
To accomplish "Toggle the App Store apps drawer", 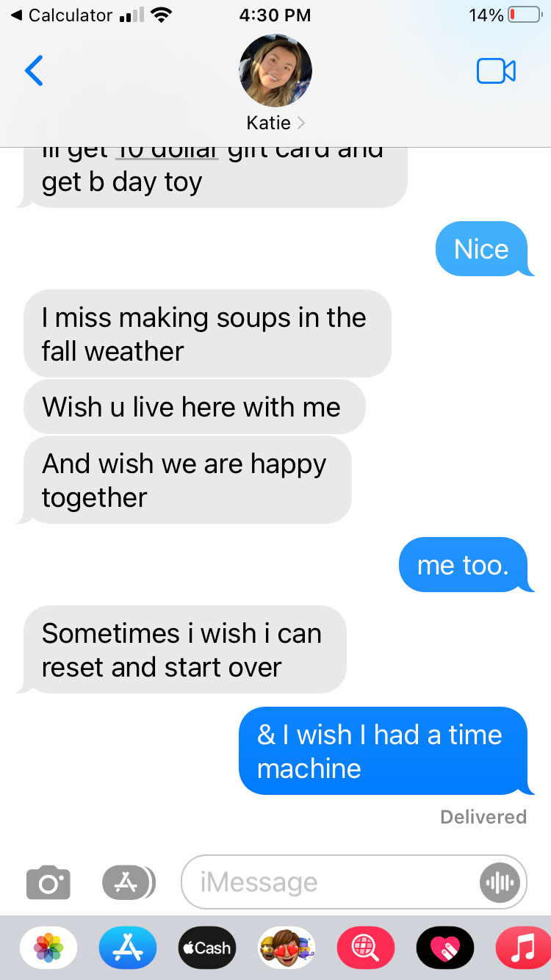I will tap(128, 882).
